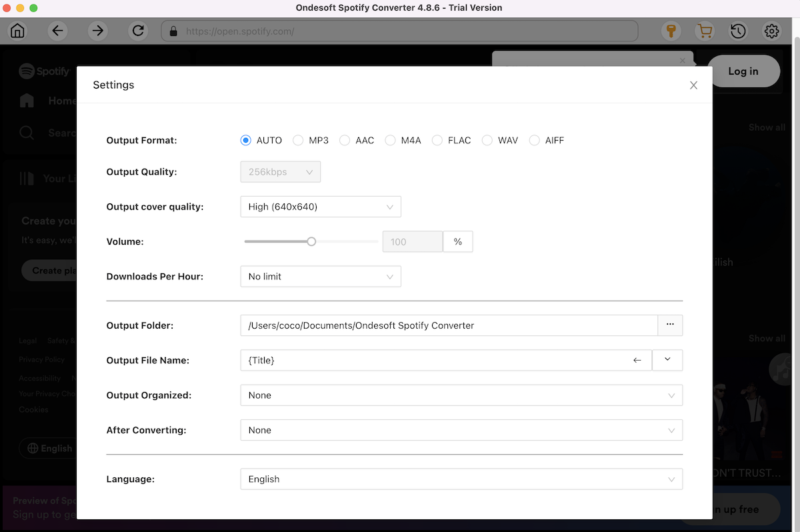800x532 pixels.
Task: Reload the page with the refresh icon
Action: (x=138, y=31)
